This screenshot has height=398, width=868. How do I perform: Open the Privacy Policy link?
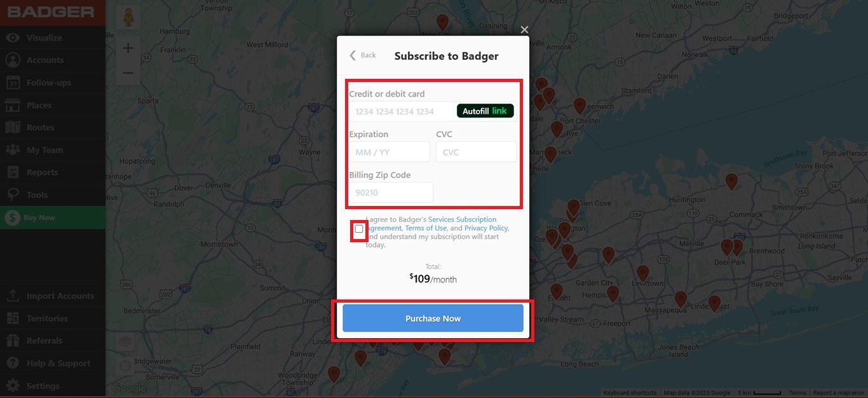point(486,228)
